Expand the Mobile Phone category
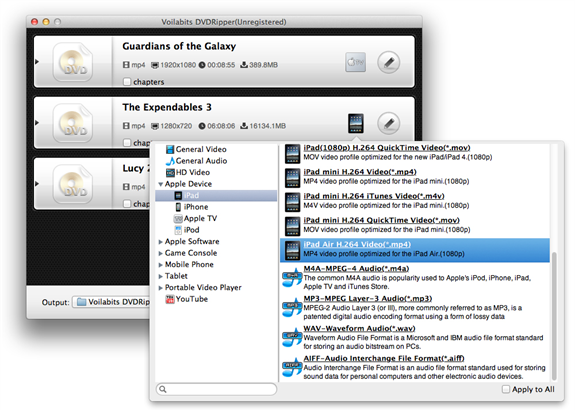The width and height of the screenshot is (575, 411). tap(160, 265)
